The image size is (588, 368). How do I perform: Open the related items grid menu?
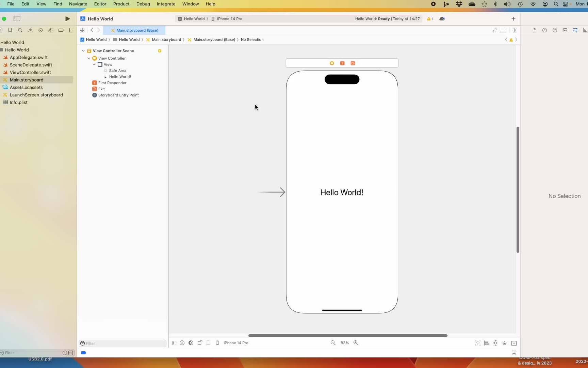point(82,30)
